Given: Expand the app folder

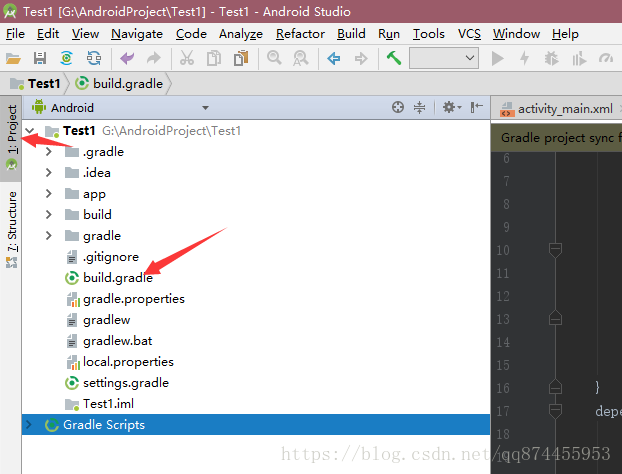Looking at the screenshot, I should (x=49, y=194).
